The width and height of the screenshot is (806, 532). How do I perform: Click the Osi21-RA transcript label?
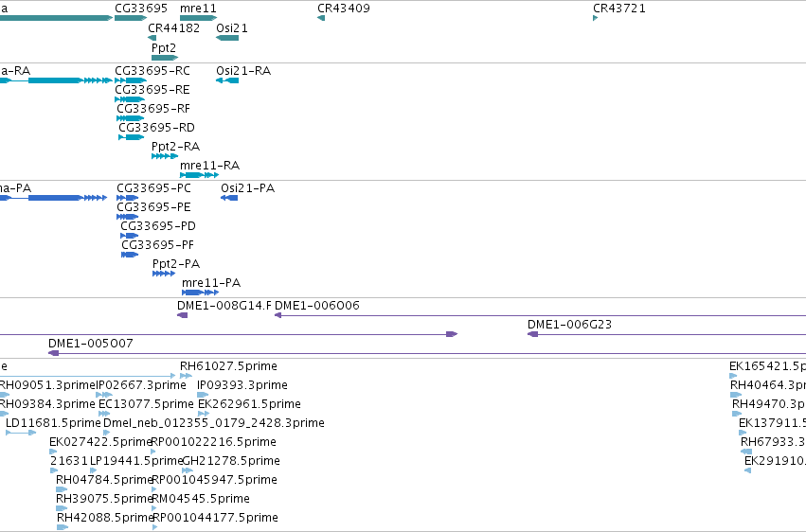click(x=243, y=71)
